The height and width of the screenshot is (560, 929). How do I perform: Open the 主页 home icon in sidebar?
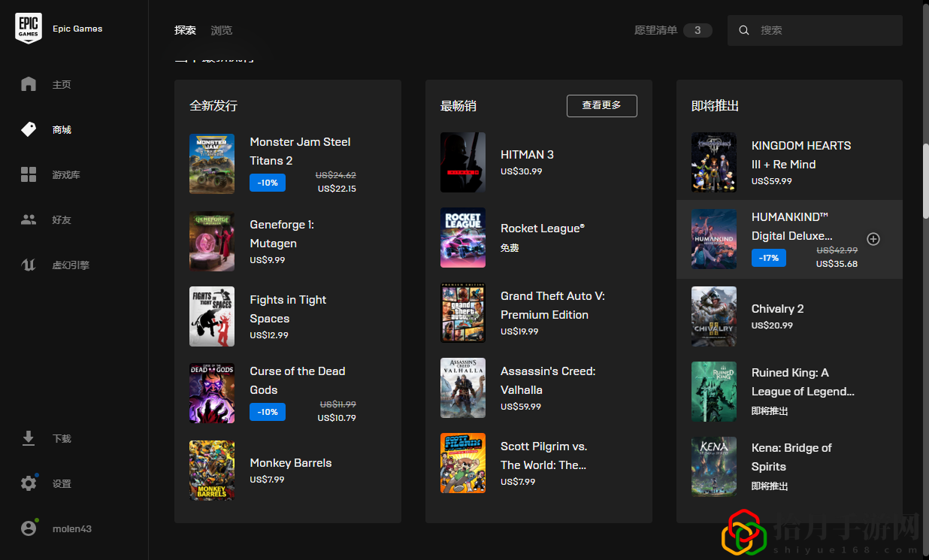point(29,84)
